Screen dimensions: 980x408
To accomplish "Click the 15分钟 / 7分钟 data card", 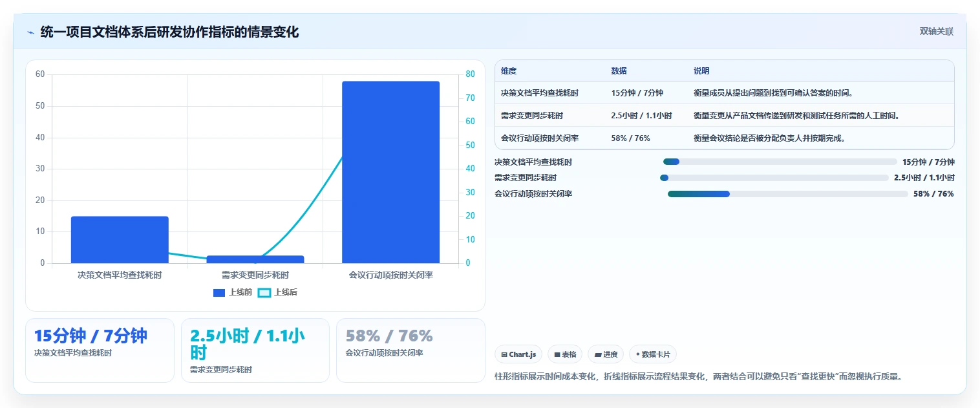I will coord(100,350).
